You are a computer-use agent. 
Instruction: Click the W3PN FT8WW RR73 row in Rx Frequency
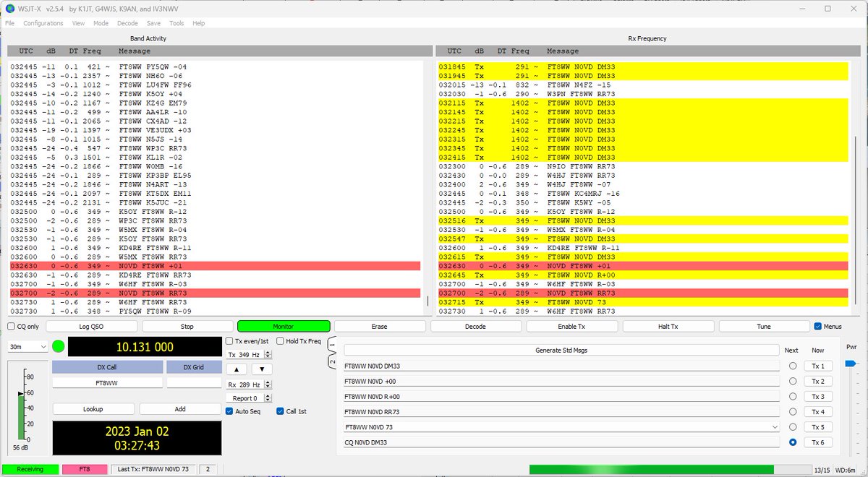point(642,94)
